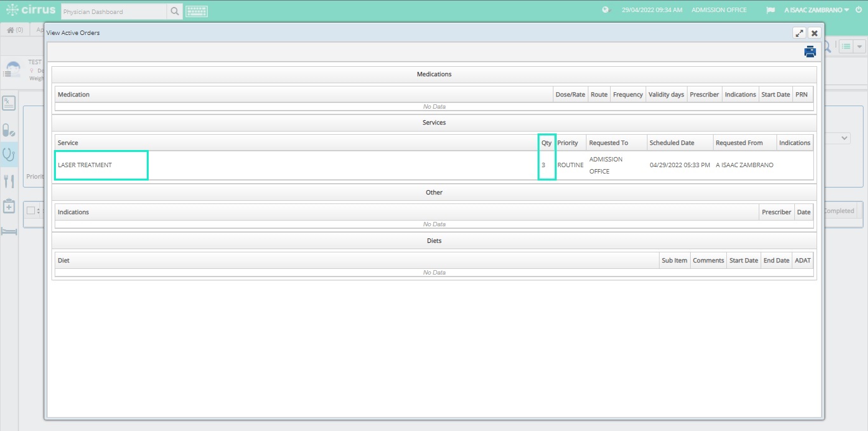Expand the View Active Orders dialog

click(x=799, y=33)
